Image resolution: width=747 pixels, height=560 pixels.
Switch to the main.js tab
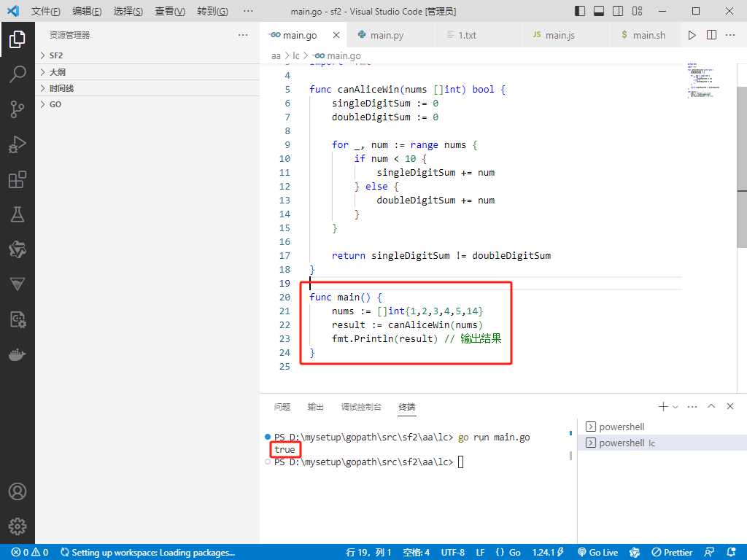565,35
